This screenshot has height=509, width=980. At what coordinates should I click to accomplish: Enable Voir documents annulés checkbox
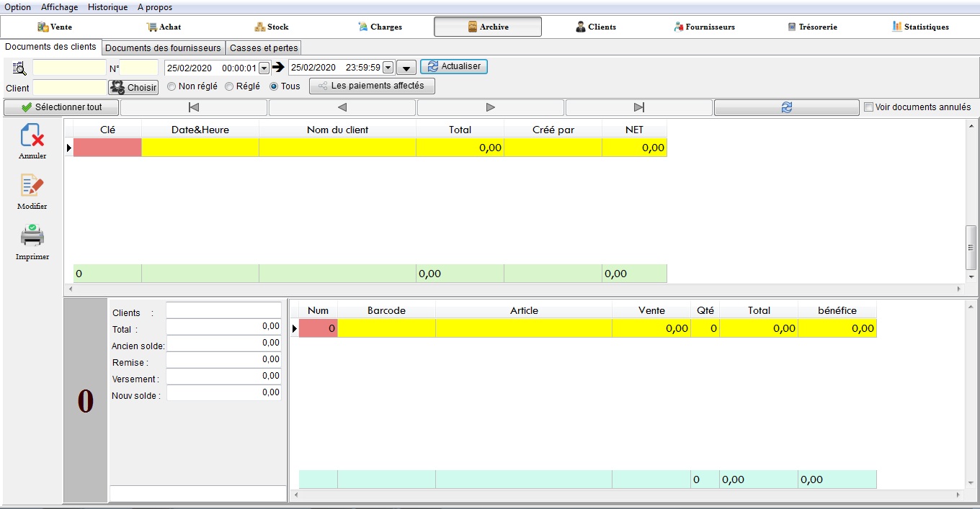[x=868, y=107]
